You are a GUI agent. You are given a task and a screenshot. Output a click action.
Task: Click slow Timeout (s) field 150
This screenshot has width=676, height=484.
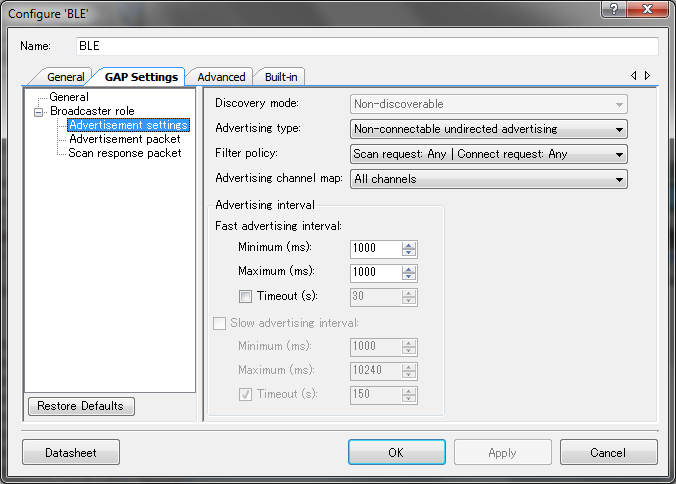(376, 395)
